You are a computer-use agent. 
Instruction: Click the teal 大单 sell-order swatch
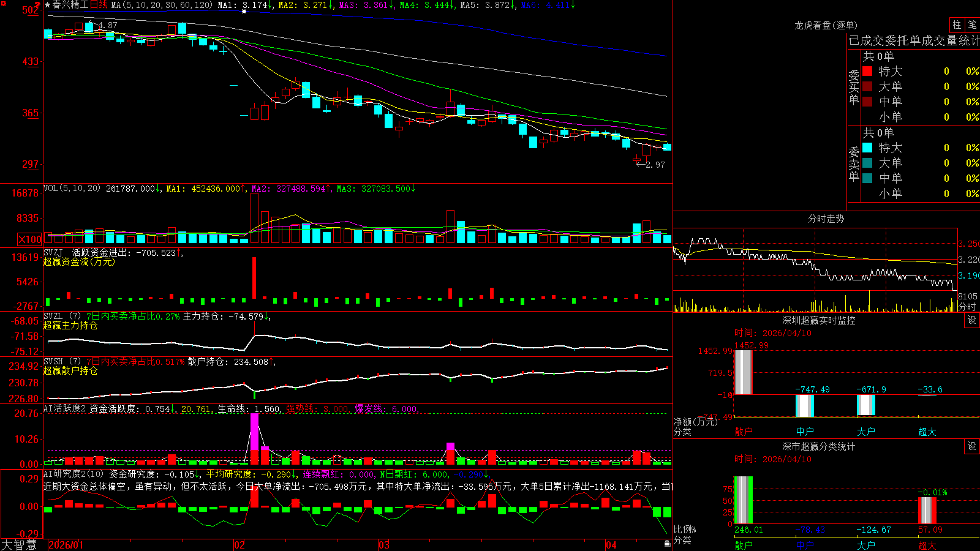[867, 163]
